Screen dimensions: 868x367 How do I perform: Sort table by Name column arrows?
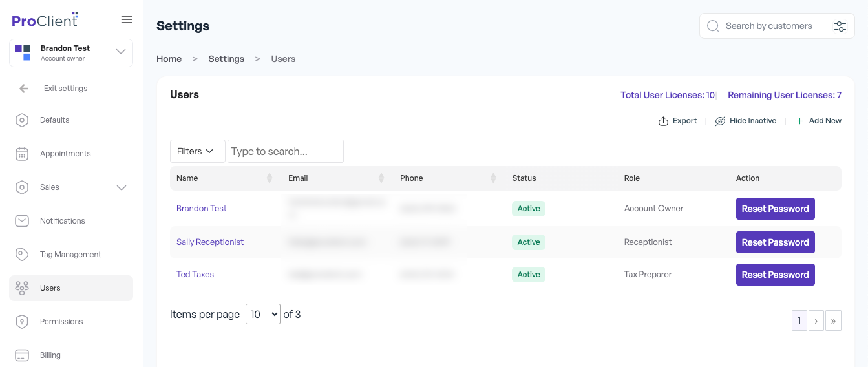[x=270, y=178]
